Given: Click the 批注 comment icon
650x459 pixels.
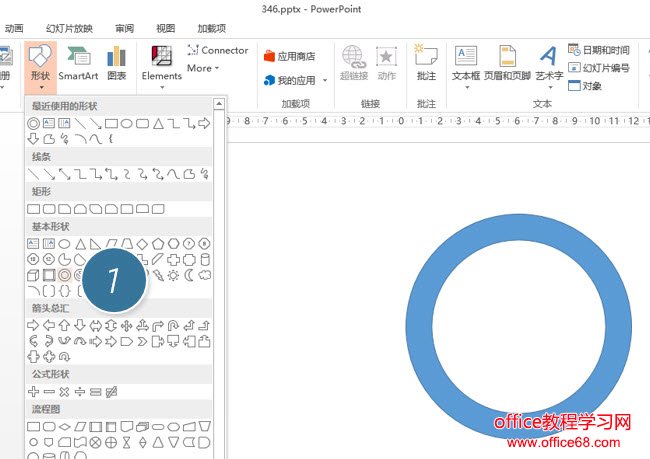Looking at the screenshot, I should [x=426, y=62].
